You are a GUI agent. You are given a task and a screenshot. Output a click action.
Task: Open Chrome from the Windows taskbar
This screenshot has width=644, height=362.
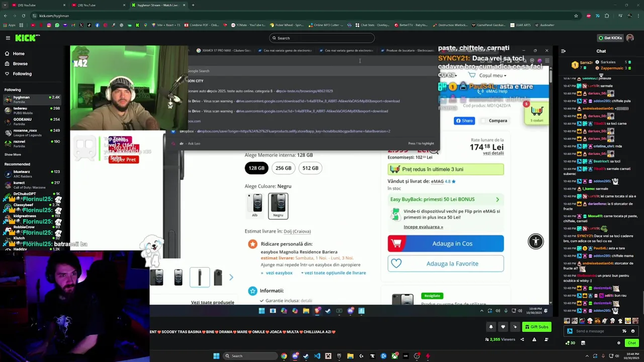(284, 356)
